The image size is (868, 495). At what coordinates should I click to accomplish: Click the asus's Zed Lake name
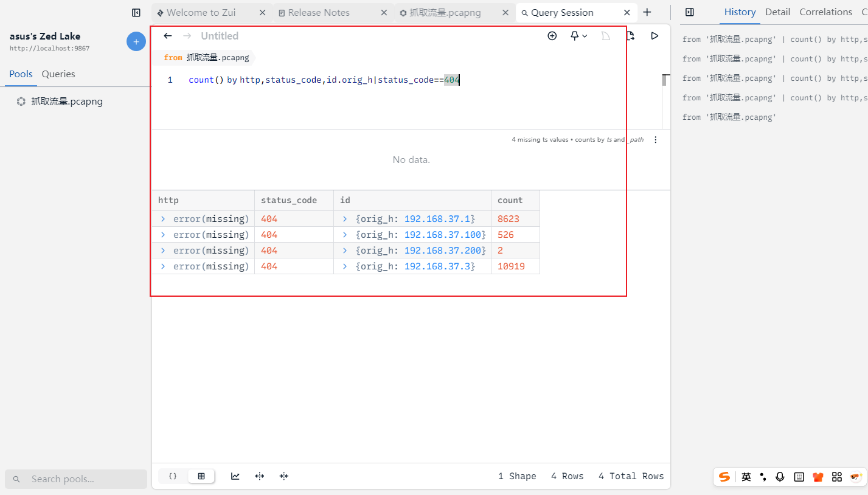(x=45, y=36)
